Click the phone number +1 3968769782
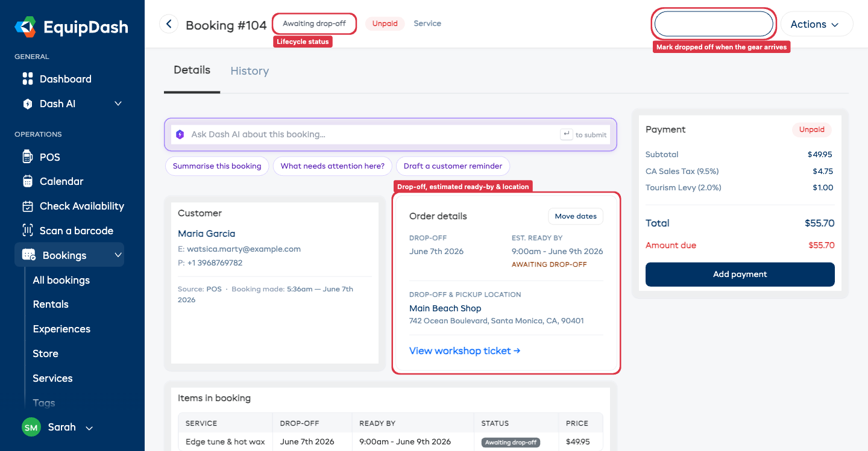This screenshot has width=868, height=451. pyautogui.click(x=216, y=263)
